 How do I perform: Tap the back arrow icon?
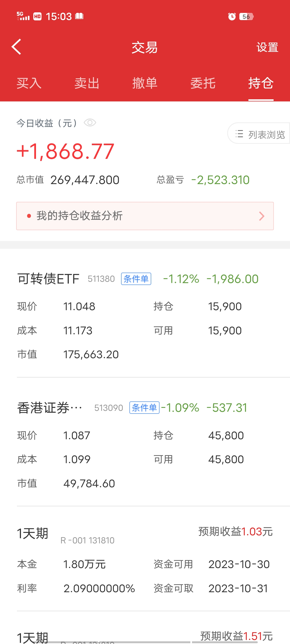coord(17,47)
